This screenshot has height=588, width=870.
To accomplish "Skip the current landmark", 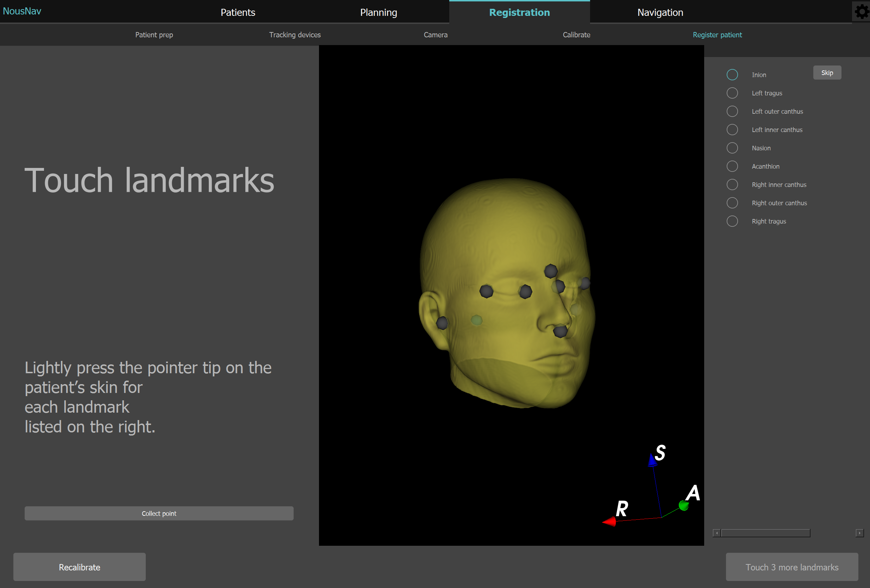I will (x=827, y=72).
